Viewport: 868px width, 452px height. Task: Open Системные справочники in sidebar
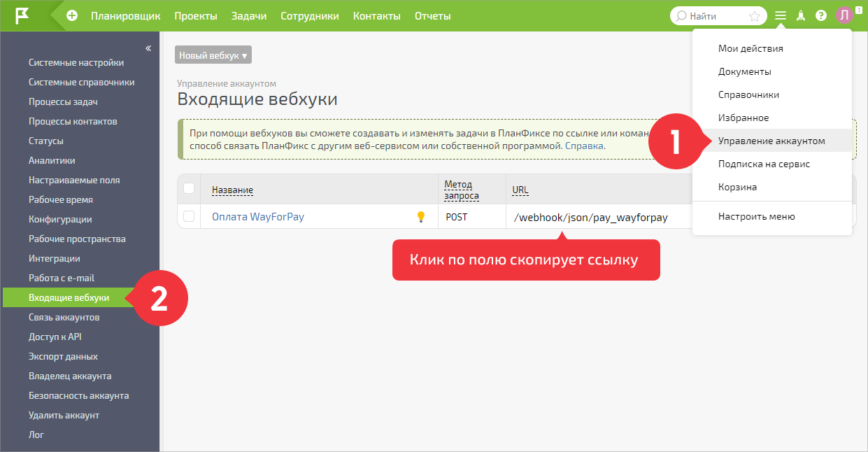point(82,82)
